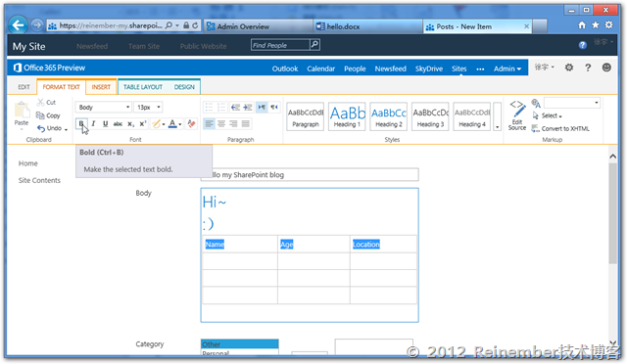Click in the Find People search box

[280, 45]
